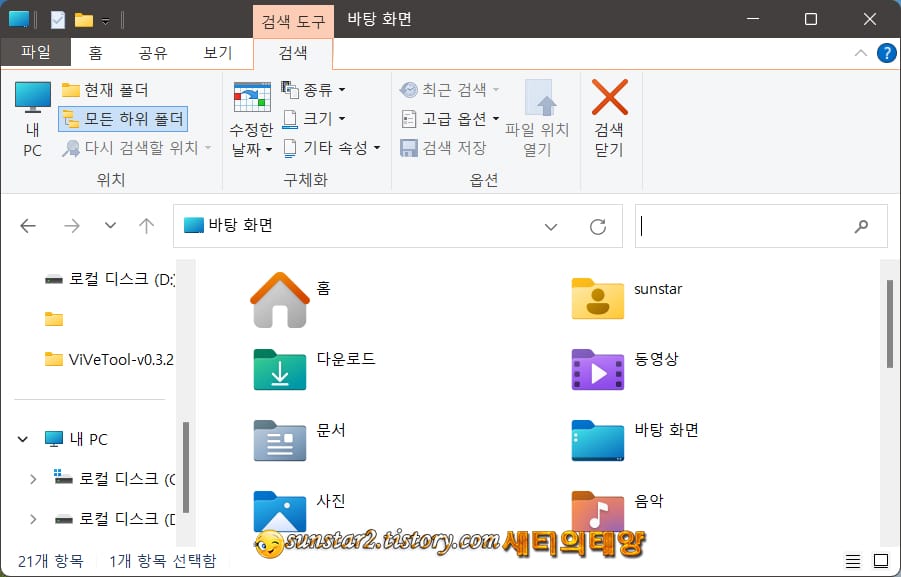This screenshot has width=901, height=577.
Task: Open the 동영상 (Videos) folder
Action: (598, 370)
